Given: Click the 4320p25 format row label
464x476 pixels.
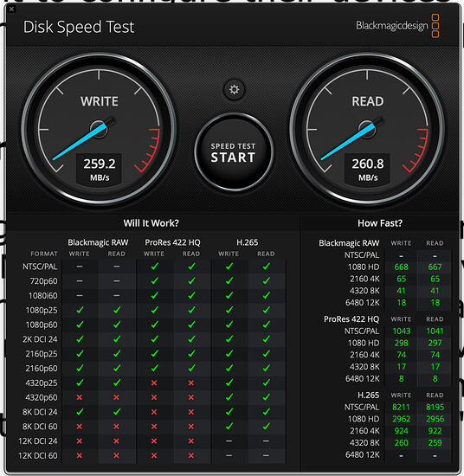Looking at the screenshot, I should click(x=42, y=383).
